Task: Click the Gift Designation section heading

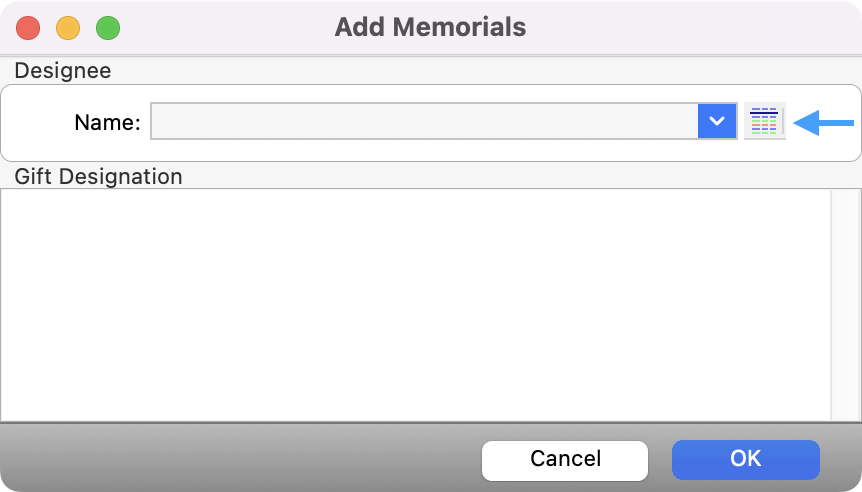Action: (98, 177)
